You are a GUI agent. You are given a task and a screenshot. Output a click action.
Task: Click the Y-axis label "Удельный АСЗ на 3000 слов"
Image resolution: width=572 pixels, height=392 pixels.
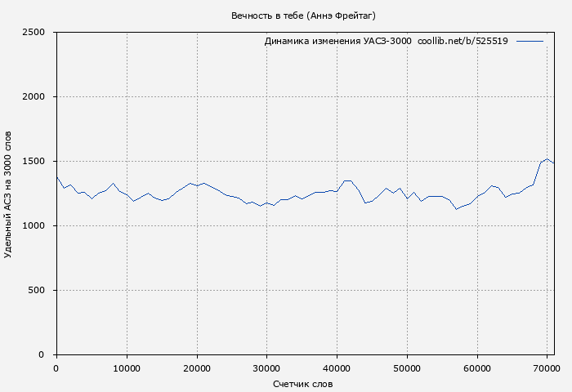pos(8,194)
